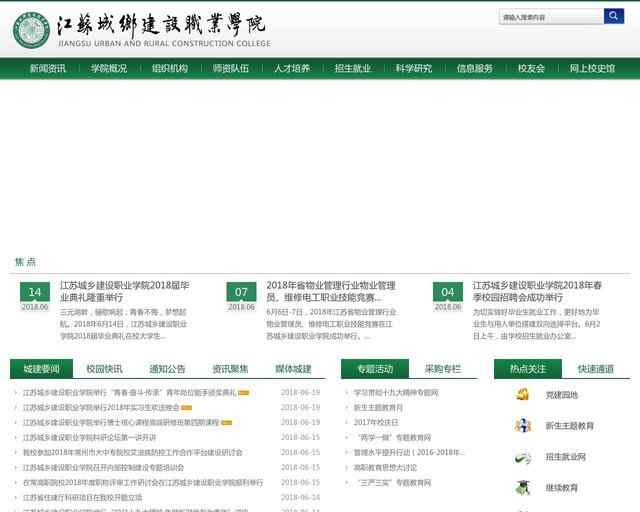Open the 十九大精神专题网 topic link
The width and height of the screenshot is (640, 512).
(x=396, y=392)
